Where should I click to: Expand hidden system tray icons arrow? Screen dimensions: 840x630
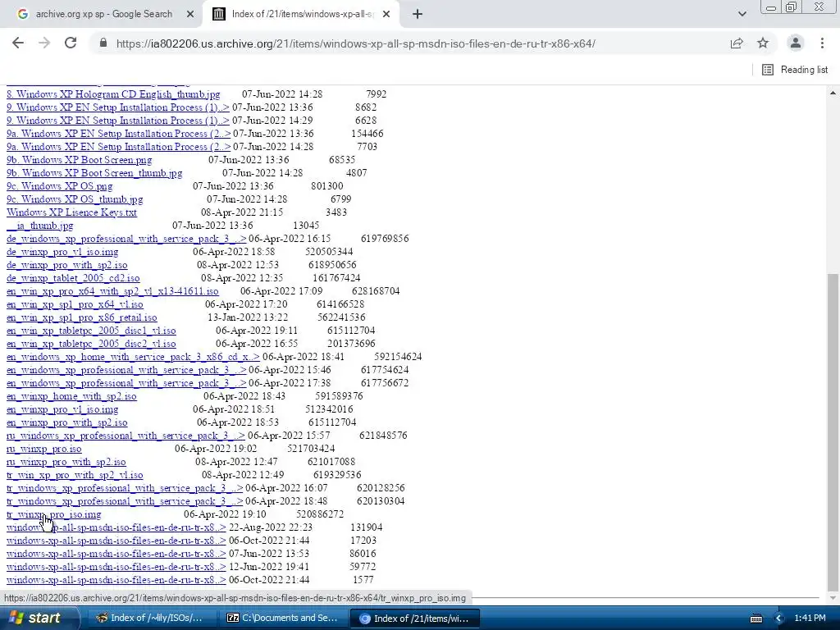click(778, 619)
